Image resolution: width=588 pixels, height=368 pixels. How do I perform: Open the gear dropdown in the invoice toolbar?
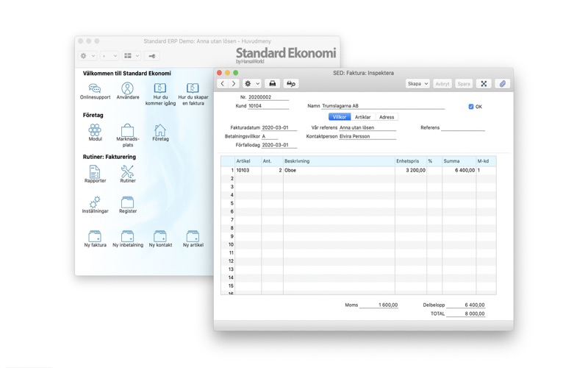pos(251,84)
